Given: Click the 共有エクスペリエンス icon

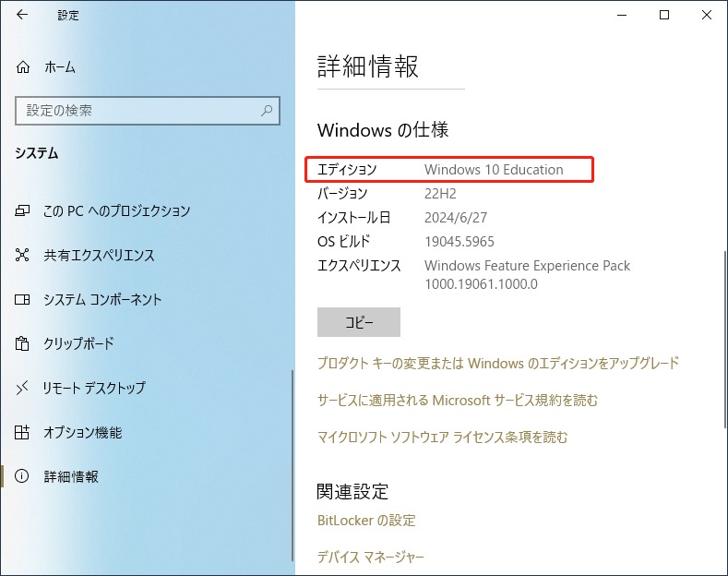Looking at the screenshot, I should coord(22,255).
